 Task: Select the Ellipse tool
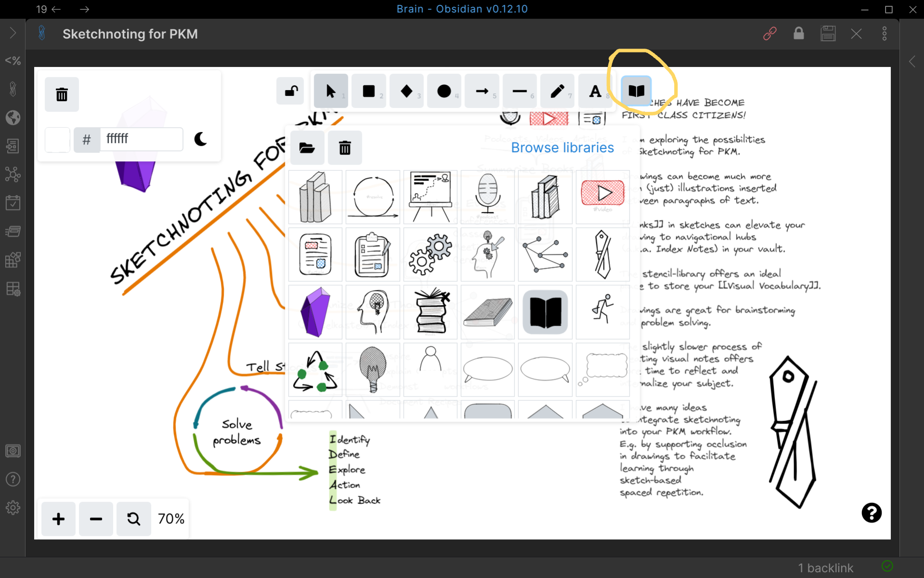(444, 91)
